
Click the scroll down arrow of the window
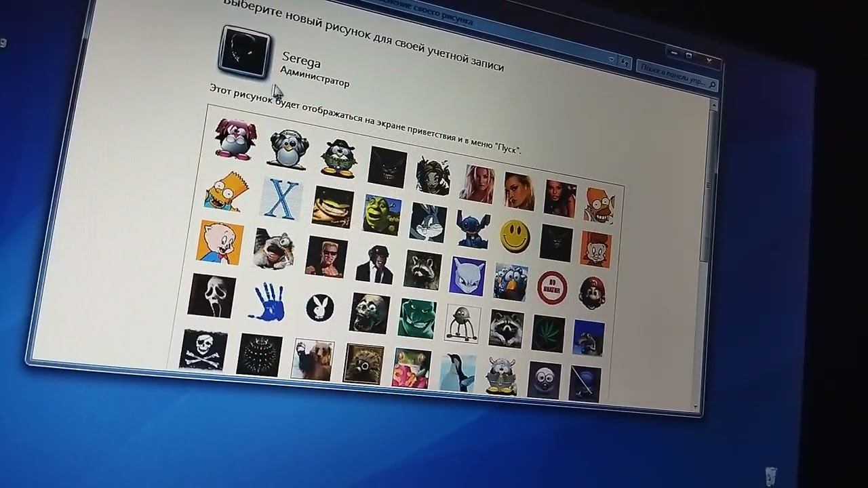[694, 407]
